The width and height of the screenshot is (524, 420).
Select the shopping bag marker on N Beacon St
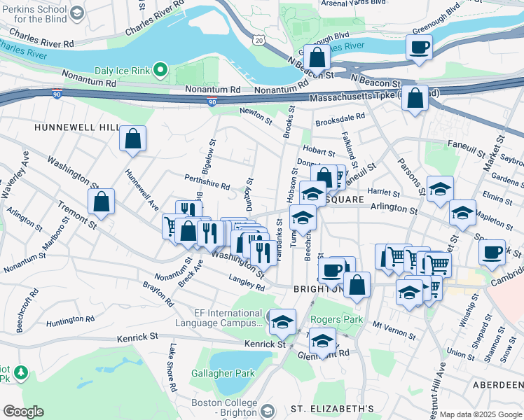click(x=317, y=59)
